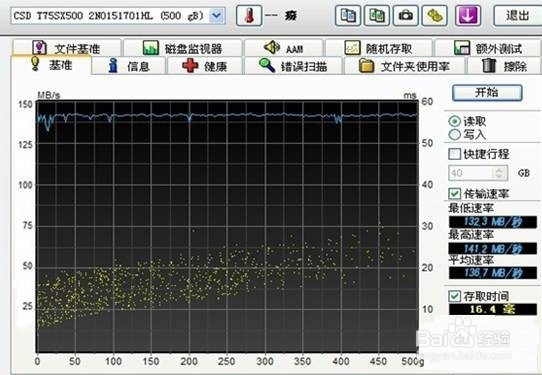Enable the 快捷行程 short stroke checkbox
The height and width of the screenshot is (375, 542).
pyautogui.click(x=454, y=154)
